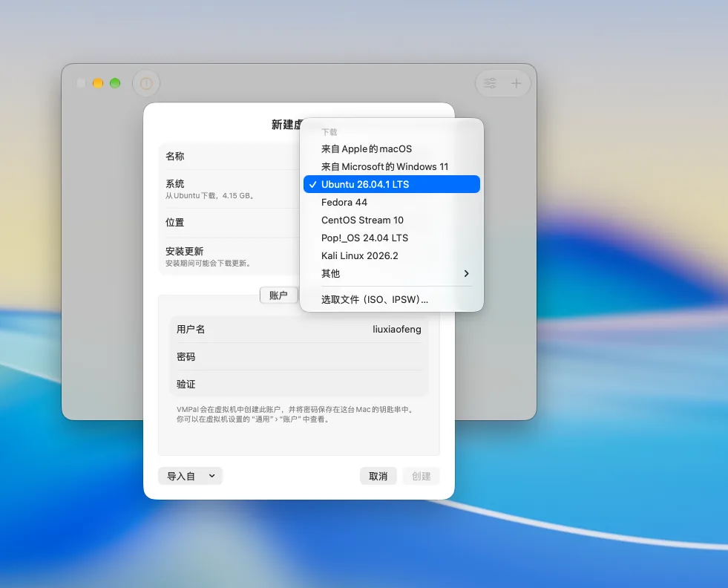Click the text 从 Ubuntu 下载，4.15 GB。

(210, 195)
